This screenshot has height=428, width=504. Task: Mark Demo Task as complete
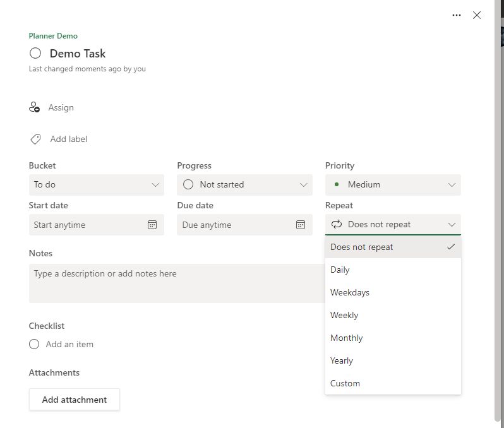[x=35, y=54]
